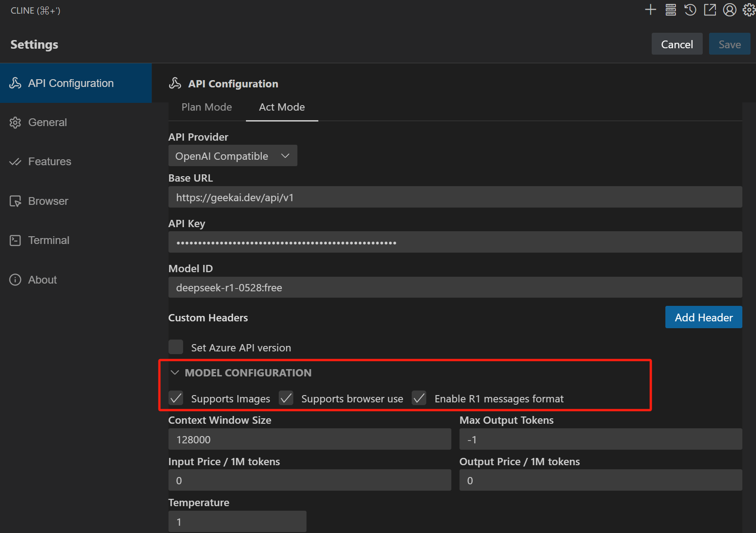The width and height of the screenshot is (756, 533).
Task: Click the General gear icon in sidebar
Action: (x=15, y=122)
